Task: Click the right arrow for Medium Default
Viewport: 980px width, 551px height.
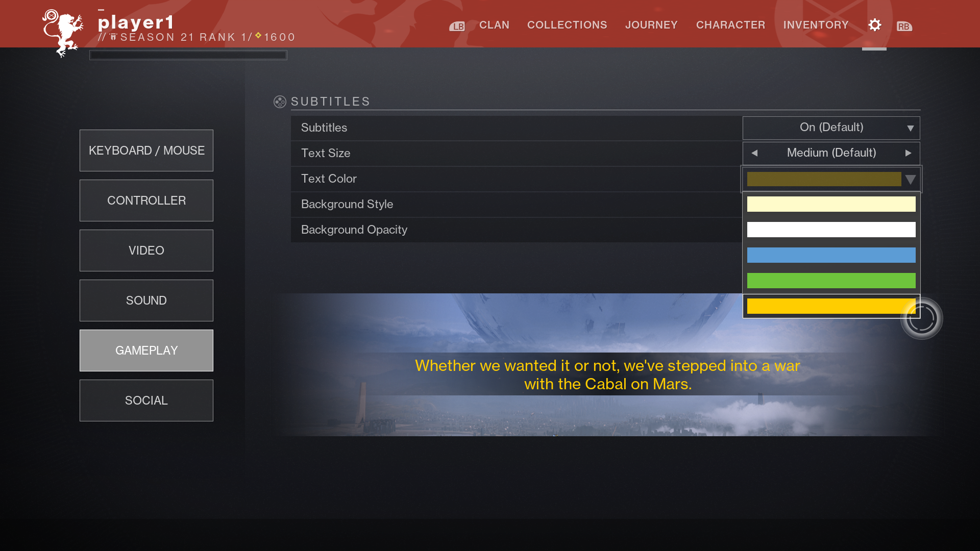Action: tap(909, 153)
